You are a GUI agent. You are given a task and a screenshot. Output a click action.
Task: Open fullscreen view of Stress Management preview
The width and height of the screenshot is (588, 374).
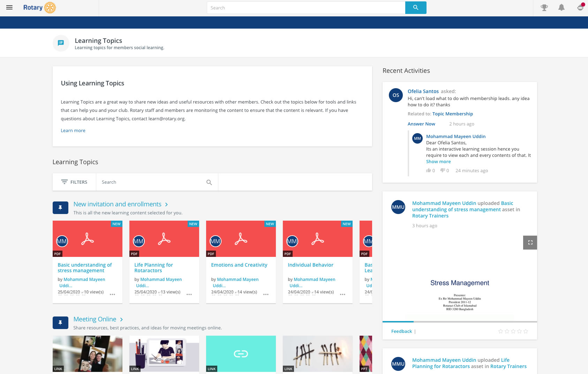tap(530, 242)
